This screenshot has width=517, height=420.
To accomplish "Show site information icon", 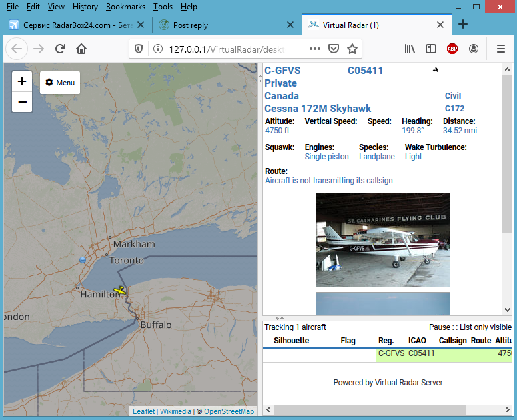I will [158, 49].
